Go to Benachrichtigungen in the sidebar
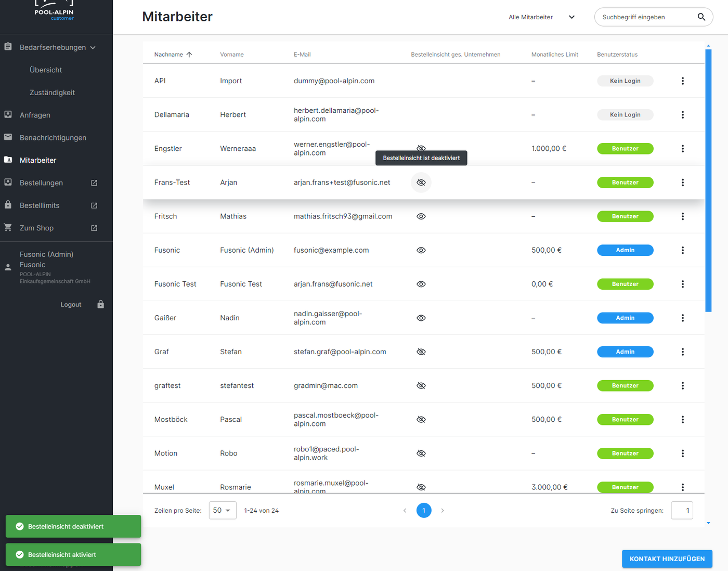 [53, 138]
